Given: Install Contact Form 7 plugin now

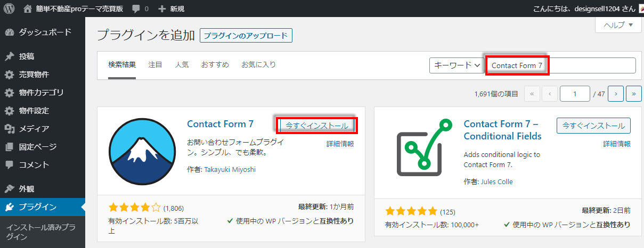Looking at the screenshot, I should (317, 126).
